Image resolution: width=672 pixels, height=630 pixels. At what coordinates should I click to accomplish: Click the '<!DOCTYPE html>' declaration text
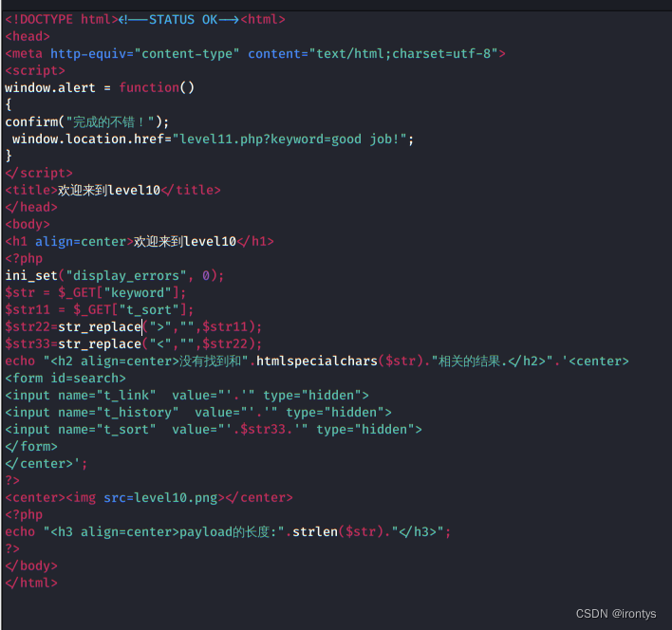point(62,20)
